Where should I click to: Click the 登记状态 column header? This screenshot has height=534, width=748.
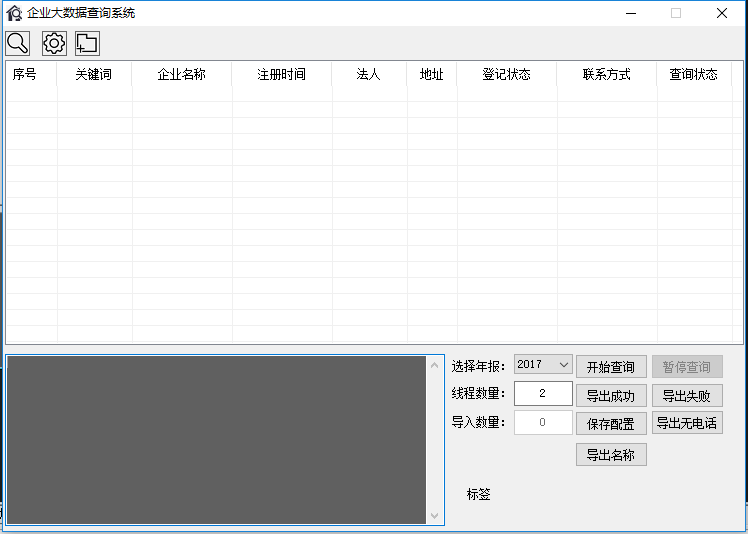tap(507, 74)
